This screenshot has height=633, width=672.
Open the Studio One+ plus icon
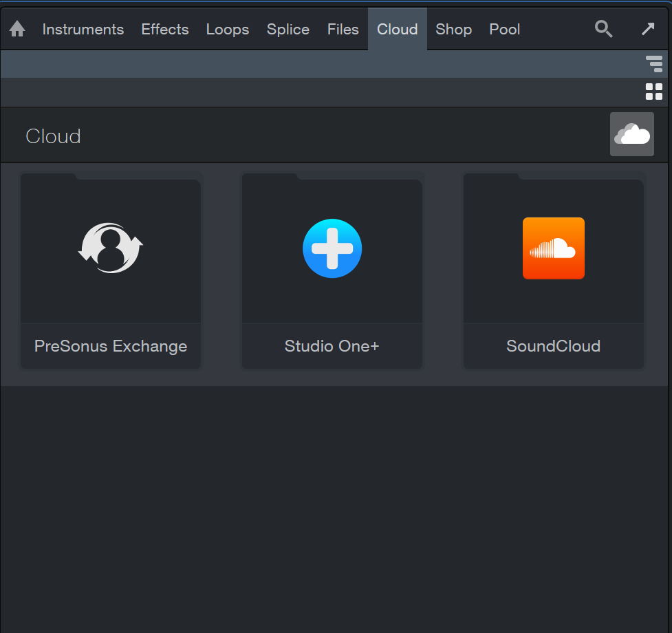(332, 248)
